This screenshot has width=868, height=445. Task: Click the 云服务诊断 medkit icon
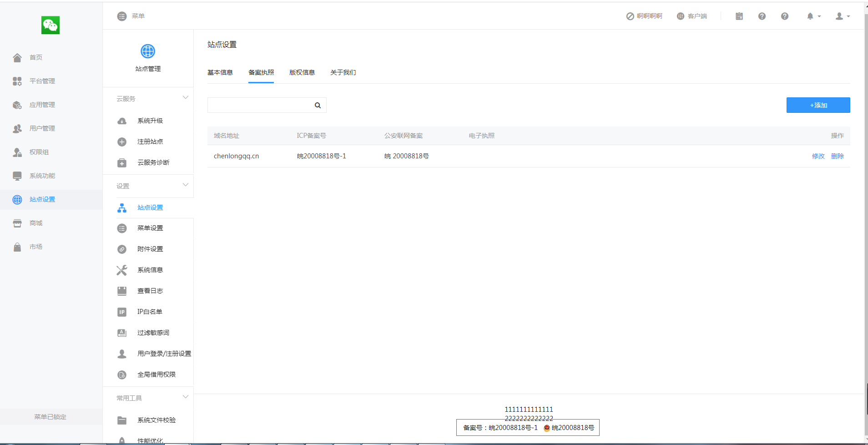click(122, 163)
